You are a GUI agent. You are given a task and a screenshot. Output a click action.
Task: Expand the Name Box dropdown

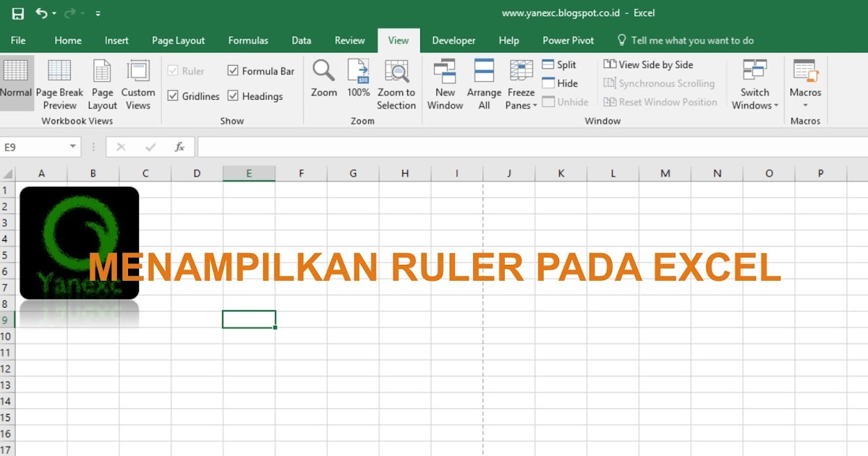pos(73,147)
